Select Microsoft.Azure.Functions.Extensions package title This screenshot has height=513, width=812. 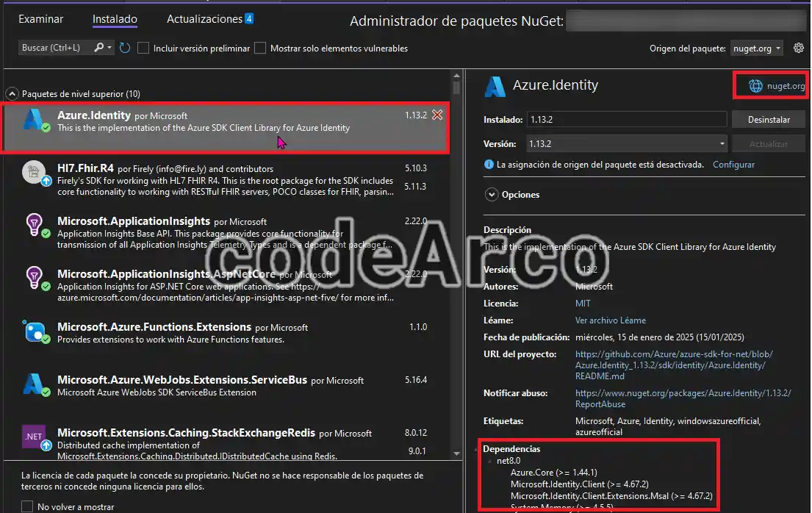[154, 327]
